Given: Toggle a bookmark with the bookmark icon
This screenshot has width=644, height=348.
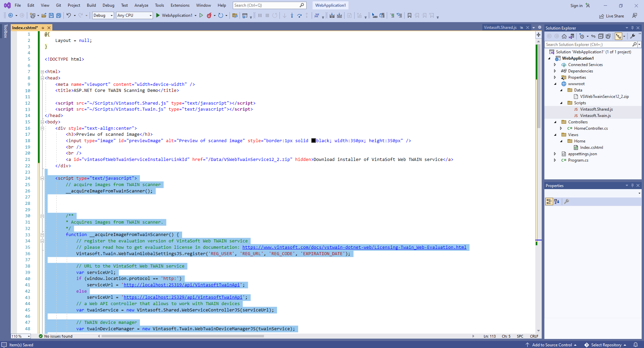Looking at the screenshot, I should click(x=410, y=15).
